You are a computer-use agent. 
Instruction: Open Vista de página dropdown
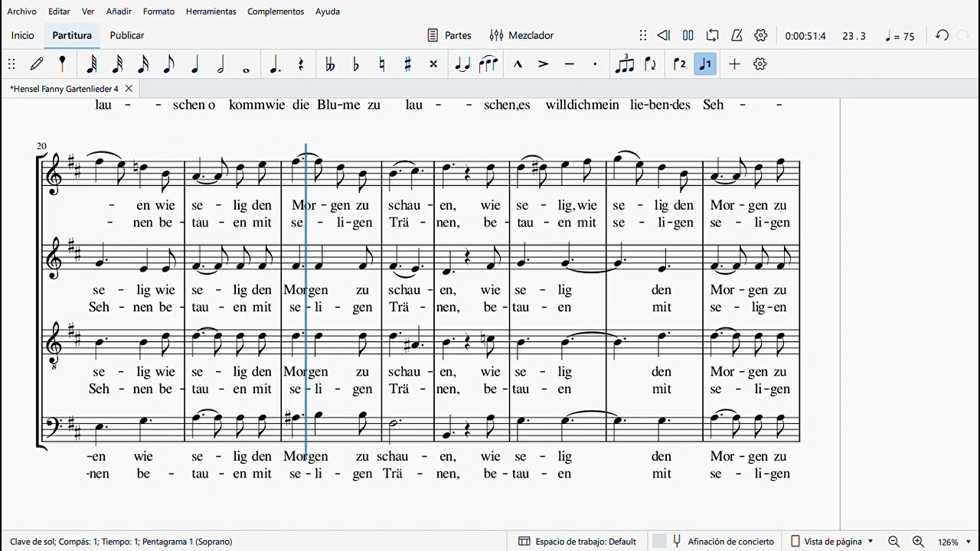tap(831, 542)
